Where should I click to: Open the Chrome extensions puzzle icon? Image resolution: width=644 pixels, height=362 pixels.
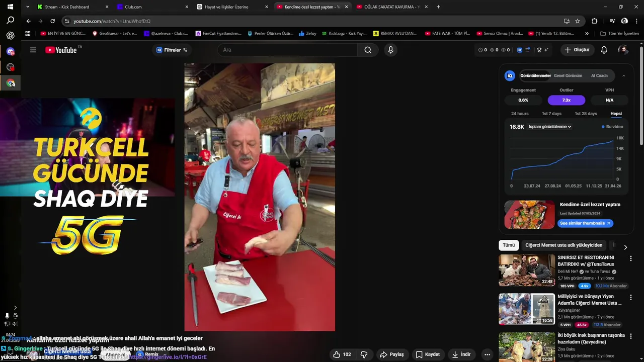[595, 21]
